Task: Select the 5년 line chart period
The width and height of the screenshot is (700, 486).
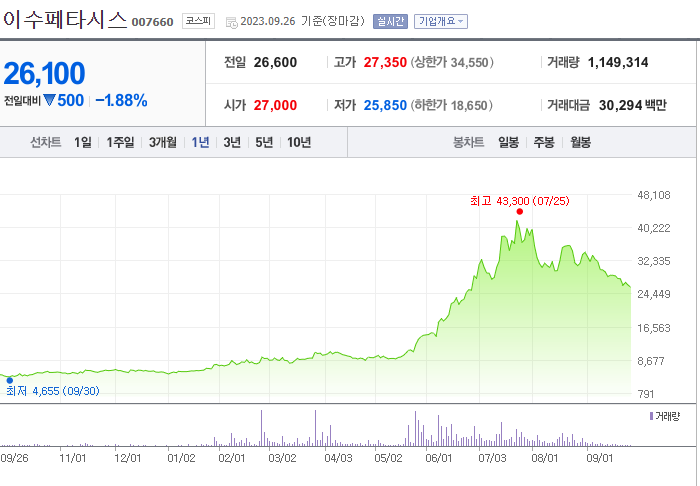Action: (264, 142)
